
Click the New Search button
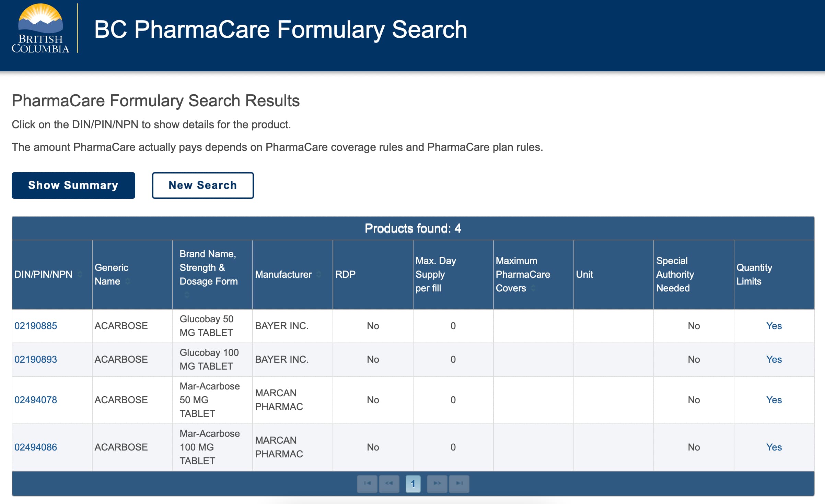203,185
